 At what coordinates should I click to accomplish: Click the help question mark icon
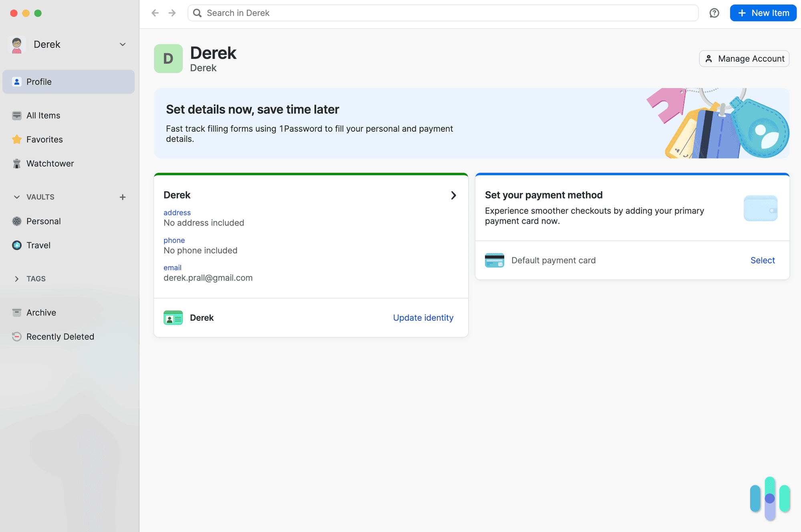tap(715, 13)
